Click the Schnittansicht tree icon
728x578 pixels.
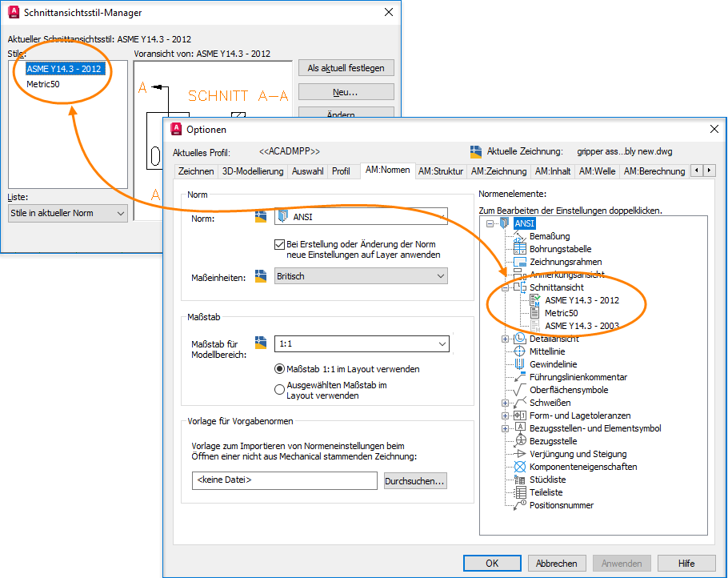(519, 287)
